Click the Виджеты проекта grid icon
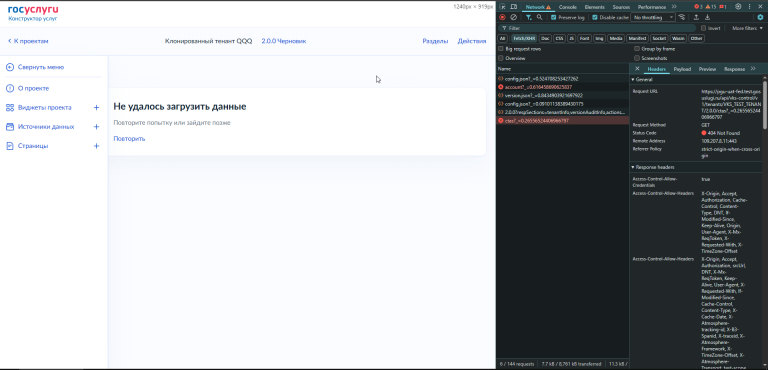The width and height of the screenshot is (768, 370). tap(10, 107)
